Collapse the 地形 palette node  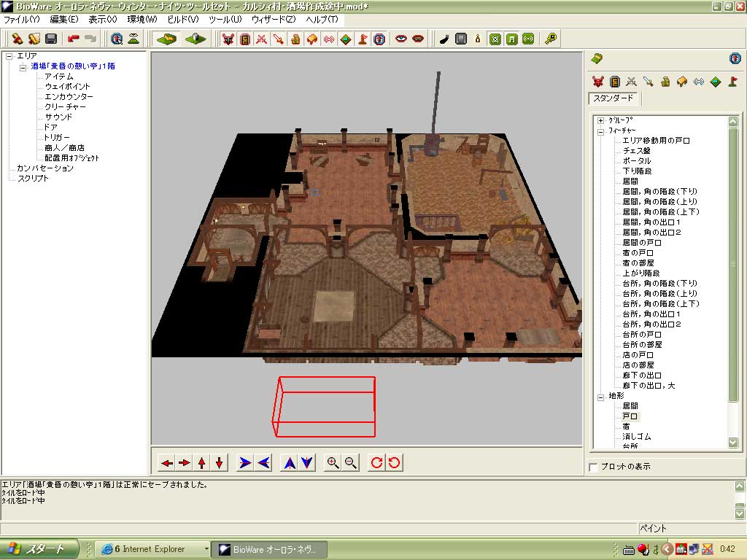[601, 396]
